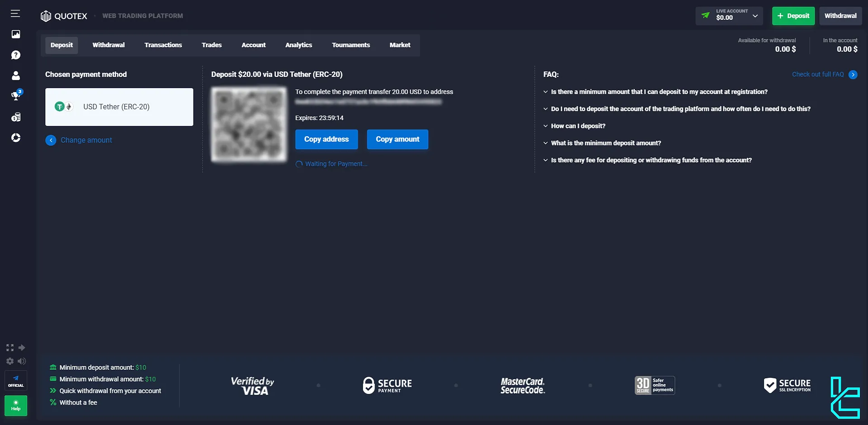Click the Withdrawal button in header
The image size is (868, 425).
[840, 16]
